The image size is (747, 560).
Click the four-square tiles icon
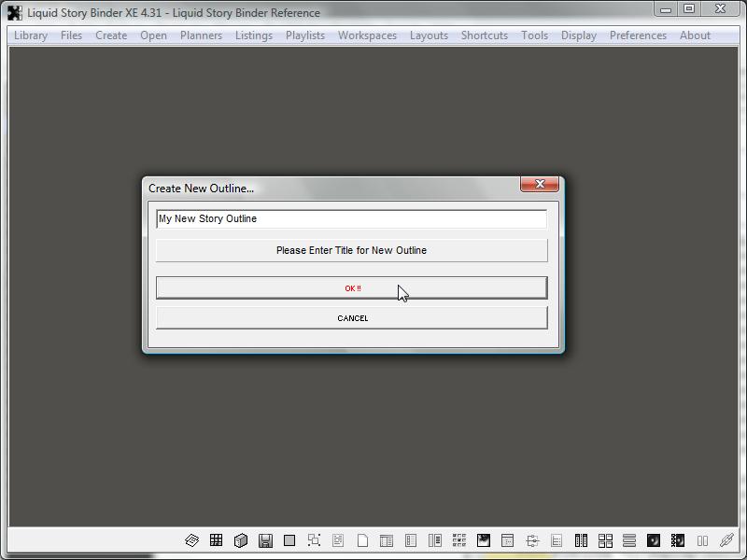click(605, 540)
